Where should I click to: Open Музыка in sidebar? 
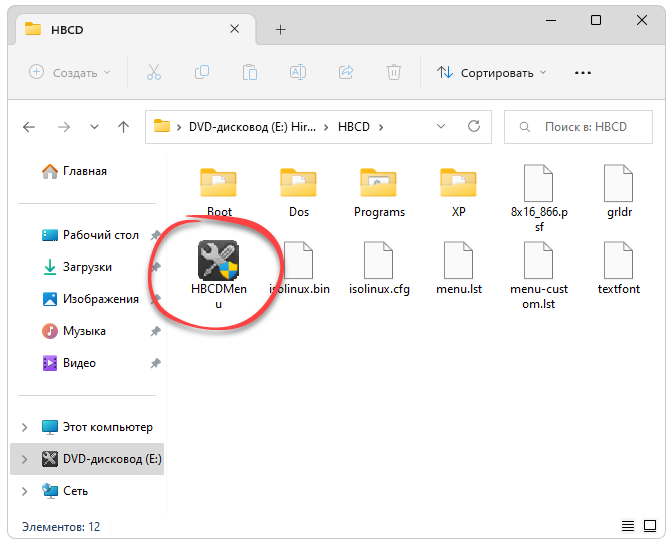pos(73,331)
